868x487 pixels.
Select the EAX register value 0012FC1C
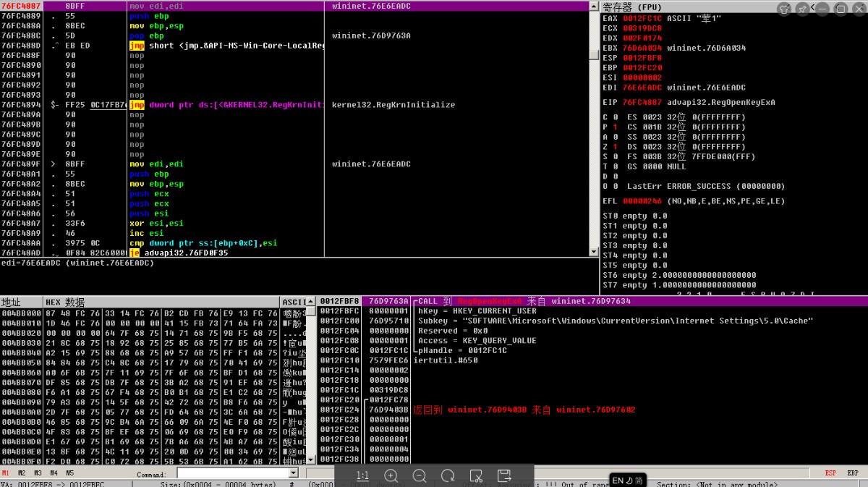642,18
